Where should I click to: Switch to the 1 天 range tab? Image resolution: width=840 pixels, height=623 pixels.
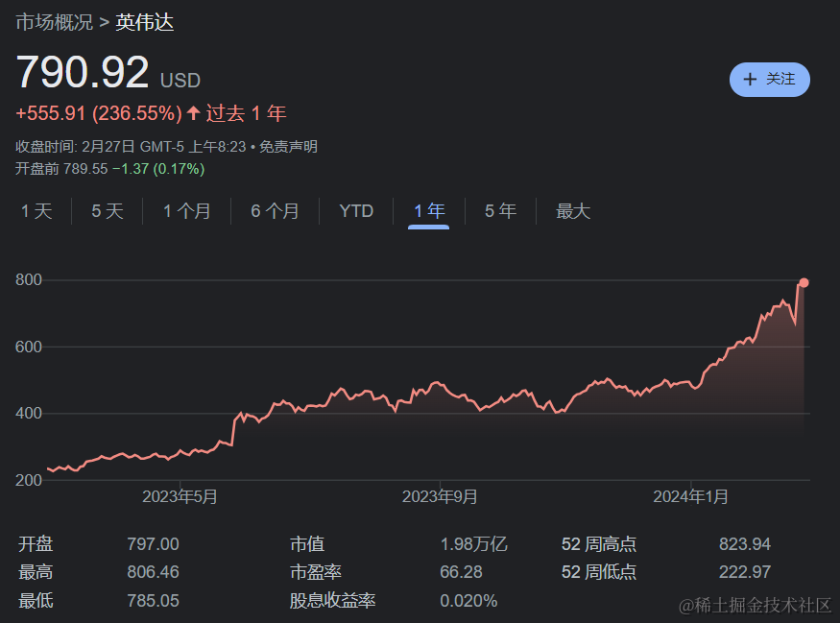click(36, 211)
